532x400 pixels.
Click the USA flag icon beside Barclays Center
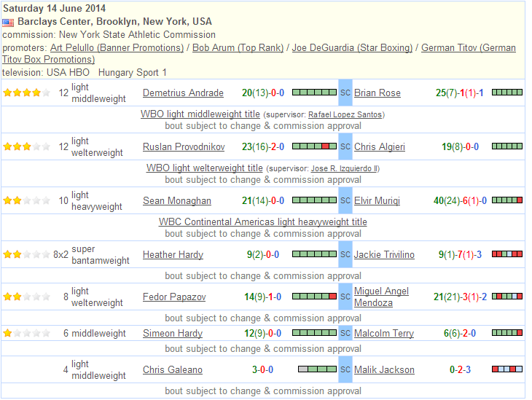pyautogui.click(x=8, y=23)
